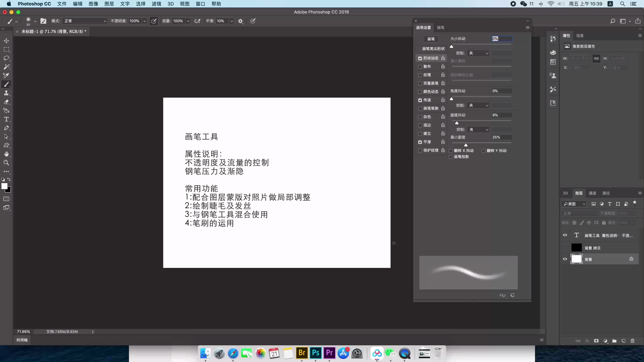Viewport: 644px width, 362px height.
Task: Select the Zoom tool
Action: pyautogui.click(x=7, y=163)
